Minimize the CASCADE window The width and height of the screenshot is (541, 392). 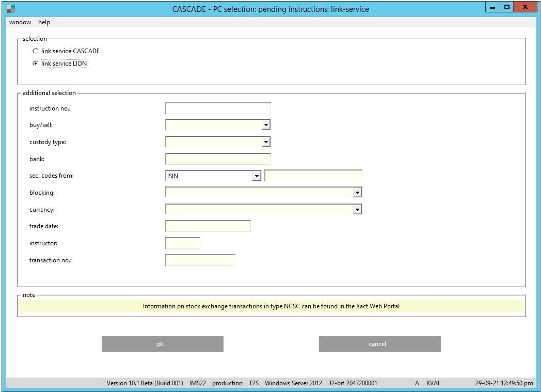(492, 7)
